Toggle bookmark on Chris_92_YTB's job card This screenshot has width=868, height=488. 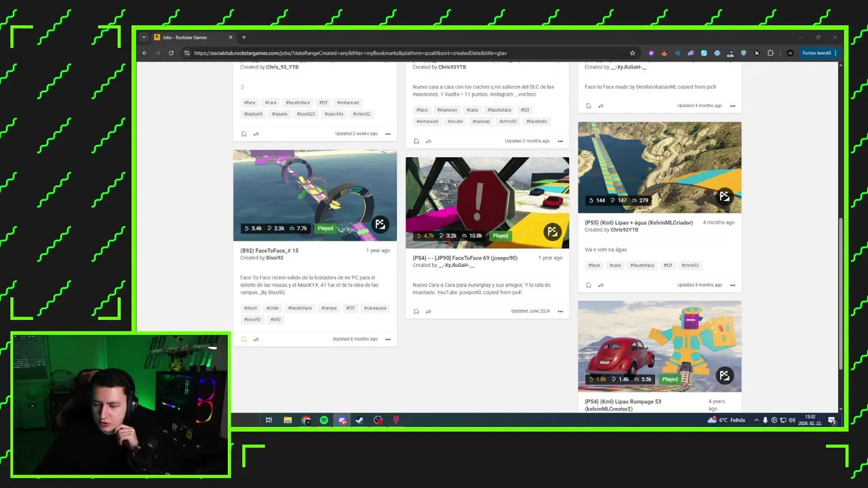coord(244,134)
